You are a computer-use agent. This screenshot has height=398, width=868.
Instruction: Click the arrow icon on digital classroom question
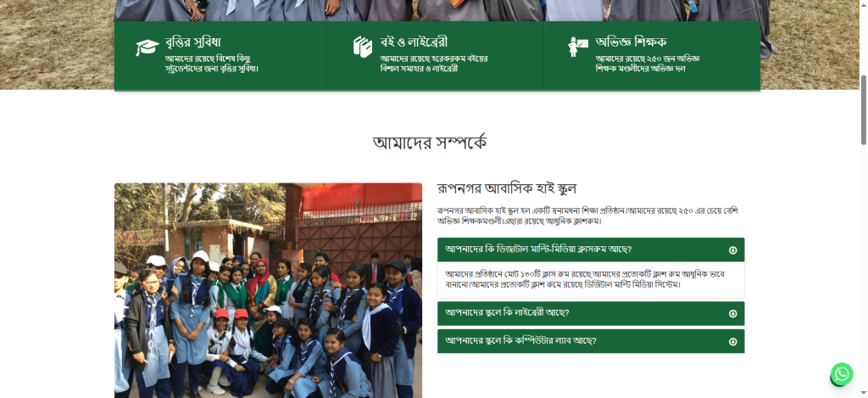point(733,250)
